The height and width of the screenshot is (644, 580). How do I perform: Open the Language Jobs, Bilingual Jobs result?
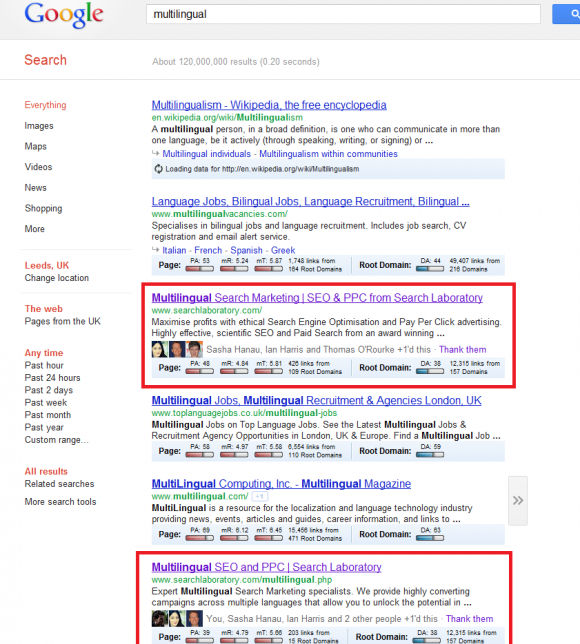311,202
